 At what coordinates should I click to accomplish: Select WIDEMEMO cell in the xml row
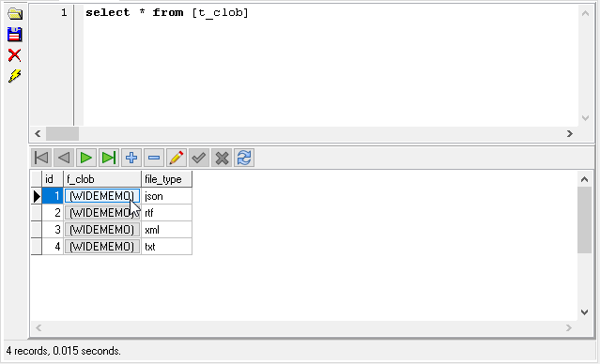click(x=102, y=230)
